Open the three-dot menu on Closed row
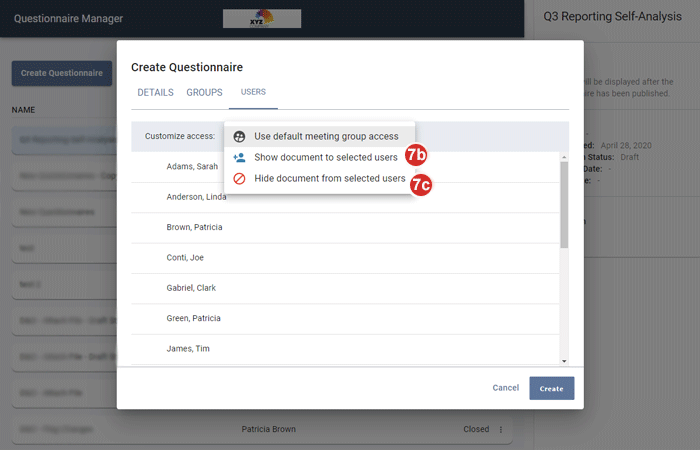Image resolution: width=700 pixels, height=450 pixels. point(501,429)
